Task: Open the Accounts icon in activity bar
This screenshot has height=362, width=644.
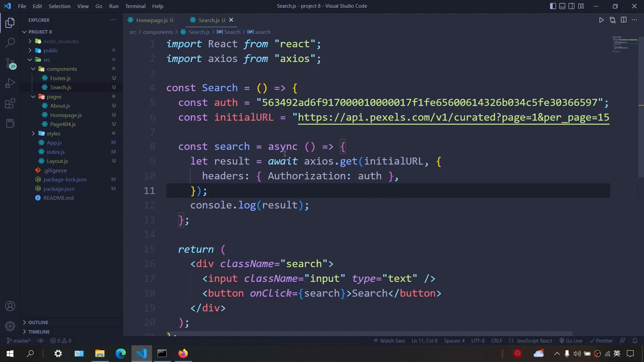Action: point(10,306)
